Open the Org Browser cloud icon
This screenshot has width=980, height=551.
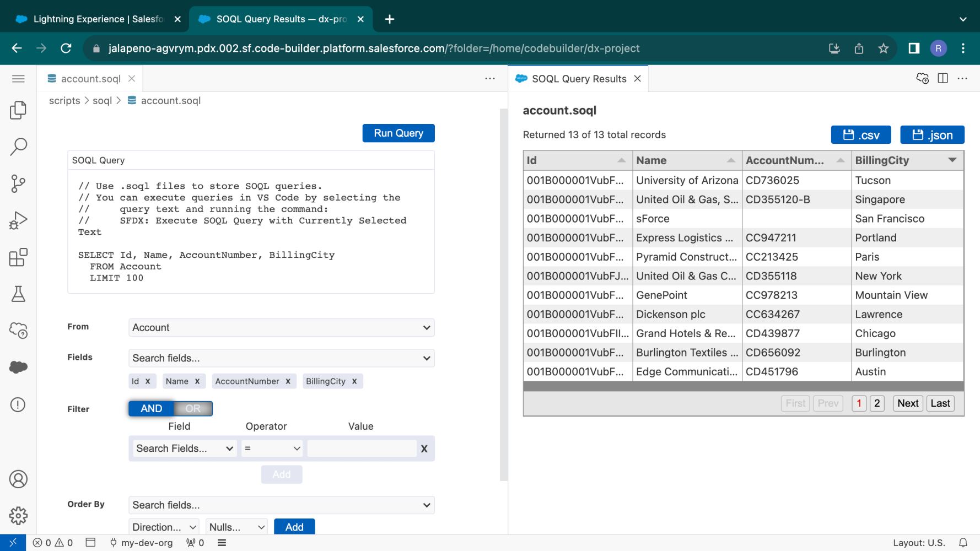tap(18, 331)
